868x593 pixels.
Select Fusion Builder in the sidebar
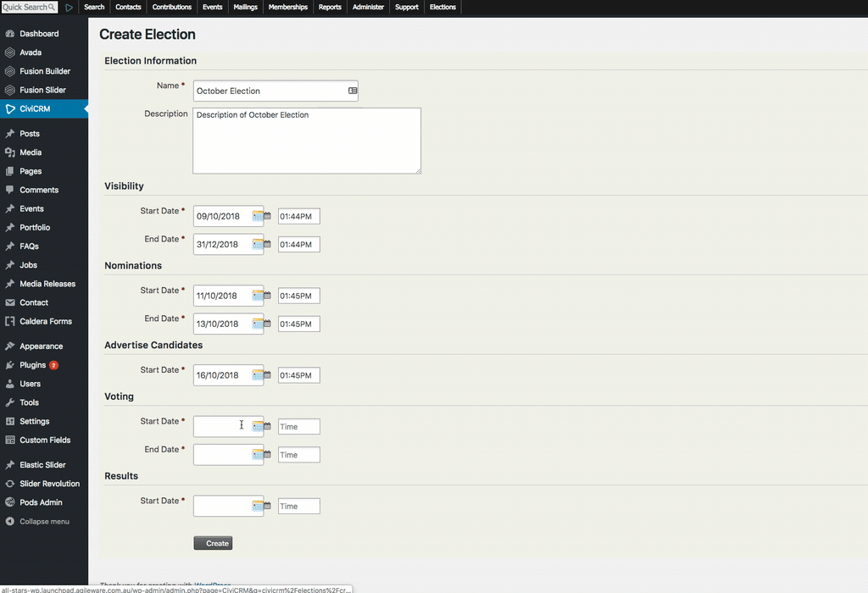pos(45,71)
